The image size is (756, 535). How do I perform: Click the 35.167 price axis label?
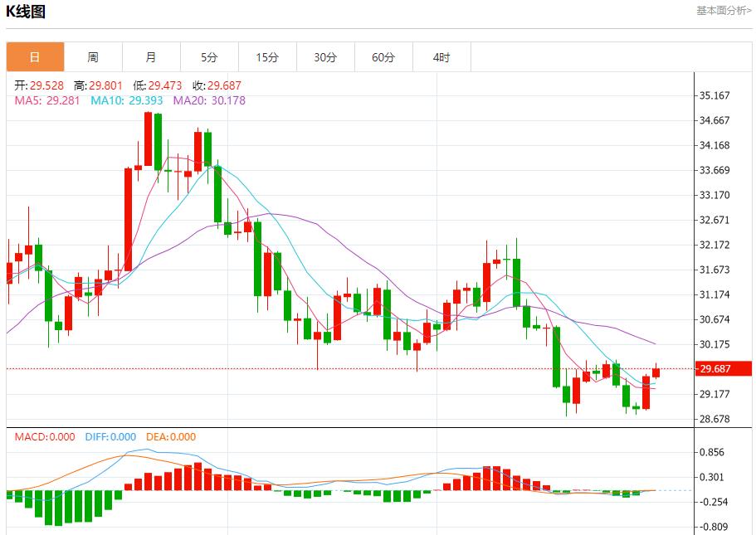pos(715,95)
